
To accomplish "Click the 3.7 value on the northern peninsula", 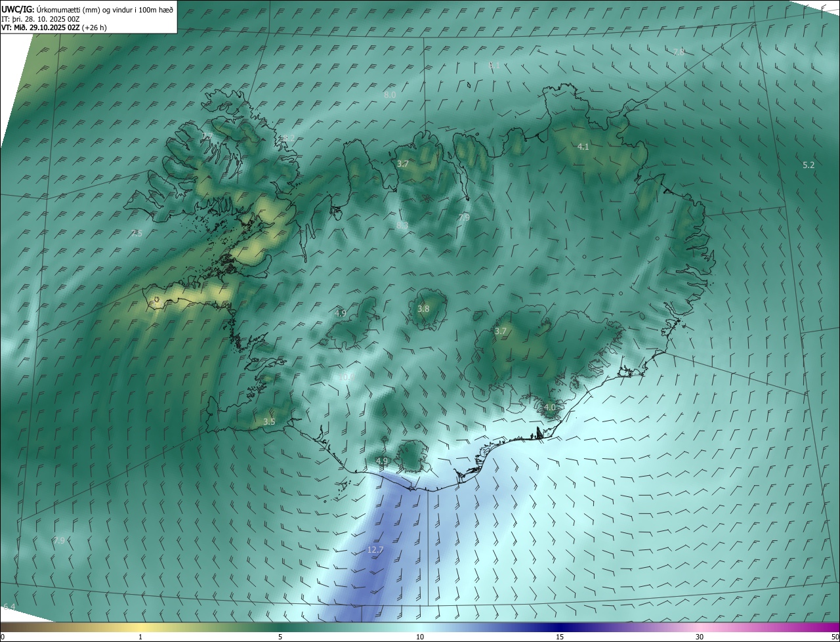I will point(403,163).
